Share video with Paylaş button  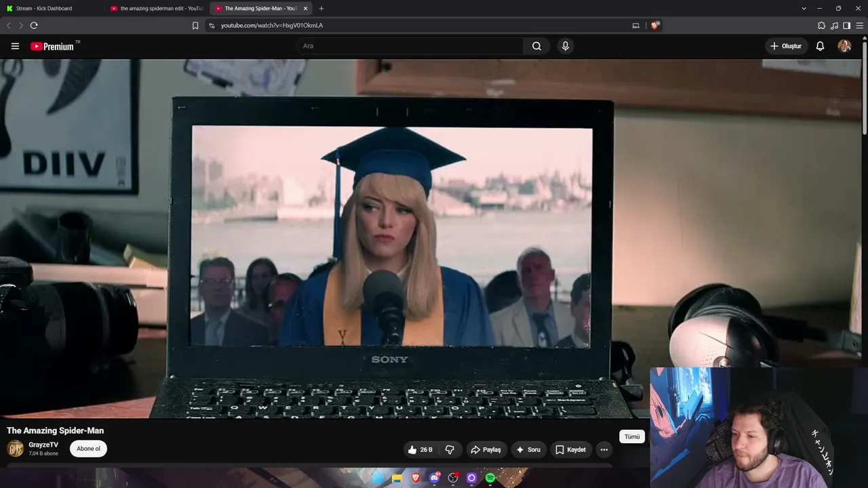[x=486, y=449]
